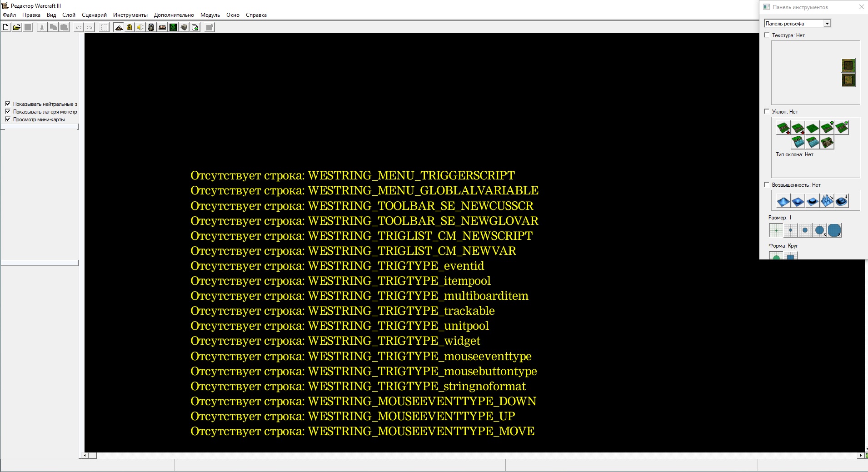
Task: Click the Redo arrow icon
Action: click(90, 27)
